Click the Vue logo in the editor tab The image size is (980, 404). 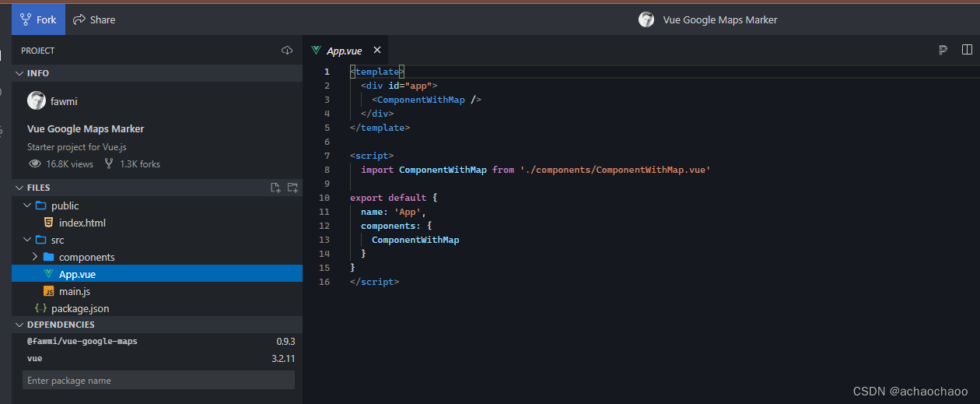316,50
